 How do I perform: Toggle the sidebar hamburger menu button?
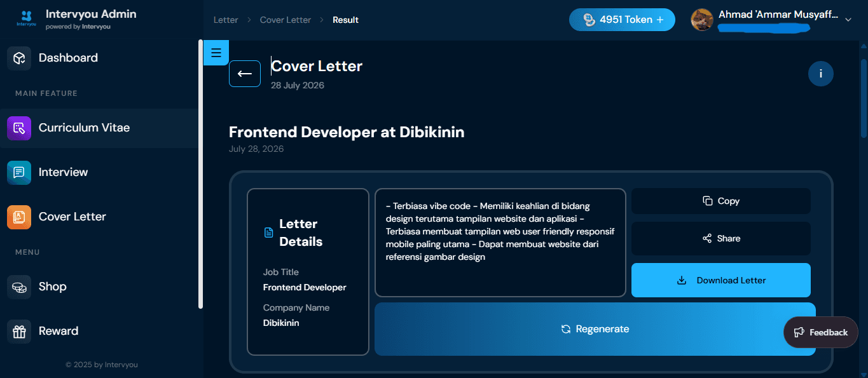point(216,52)
